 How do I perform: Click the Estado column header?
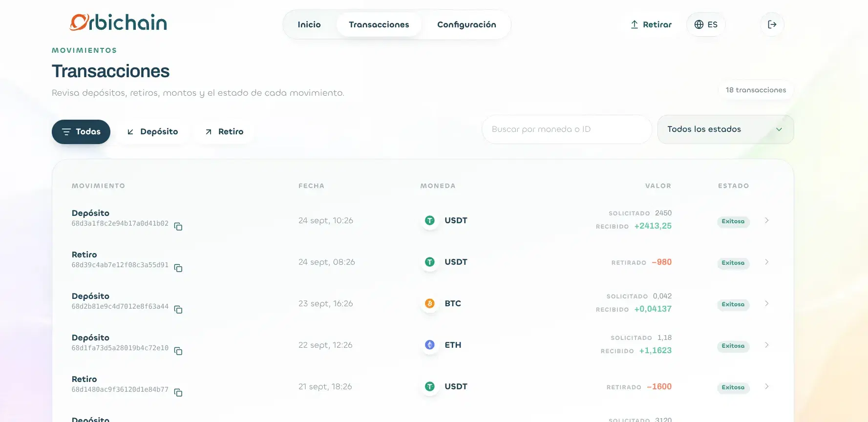coord(733,186)
